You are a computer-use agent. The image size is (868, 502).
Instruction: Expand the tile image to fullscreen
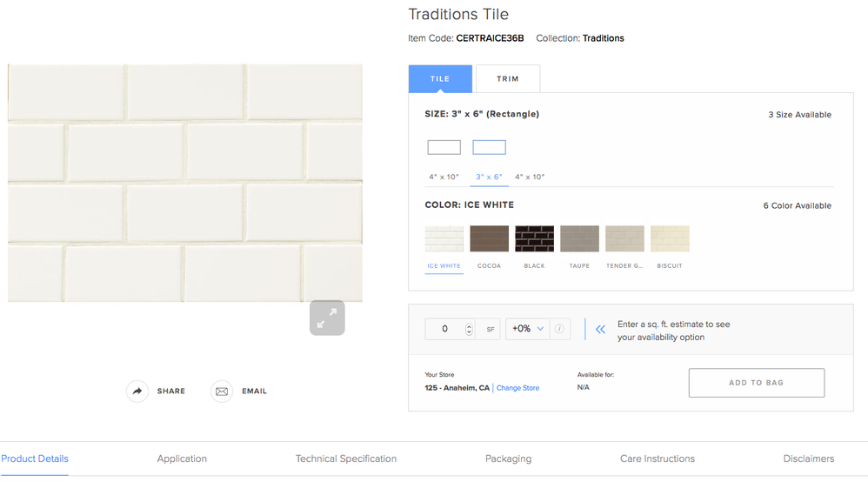327,318
